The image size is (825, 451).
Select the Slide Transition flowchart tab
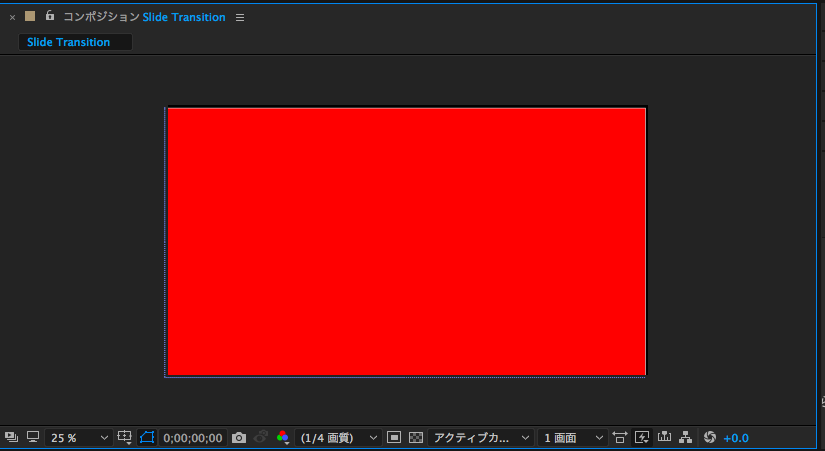tap(75, 42)
